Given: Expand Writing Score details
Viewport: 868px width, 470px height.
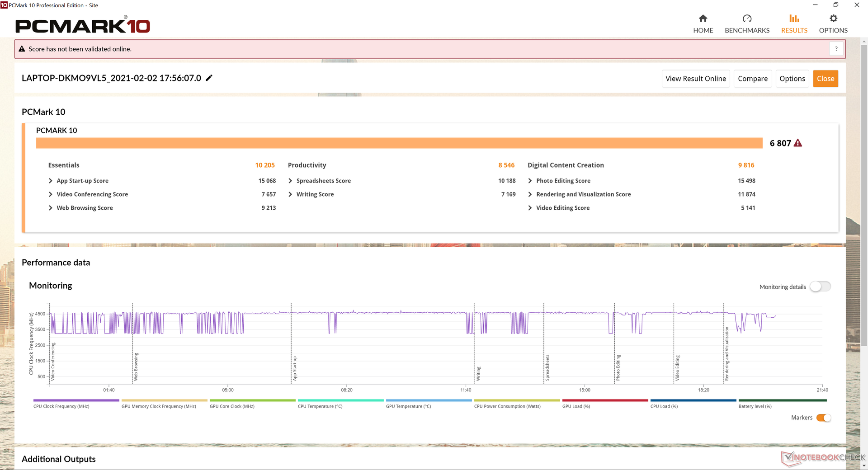Looking at the screenshot, I should point(290,194).
